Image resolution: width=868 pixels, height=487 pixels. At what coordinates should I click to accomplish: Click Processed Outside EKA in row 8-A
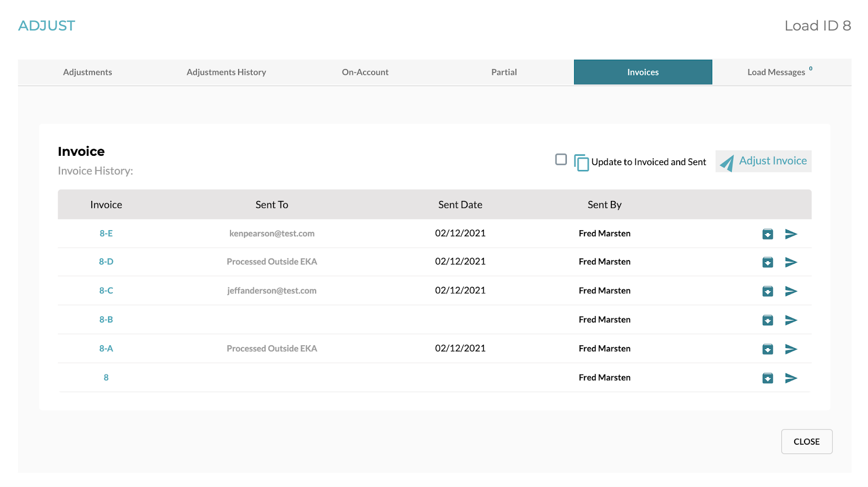click(272, 349)
